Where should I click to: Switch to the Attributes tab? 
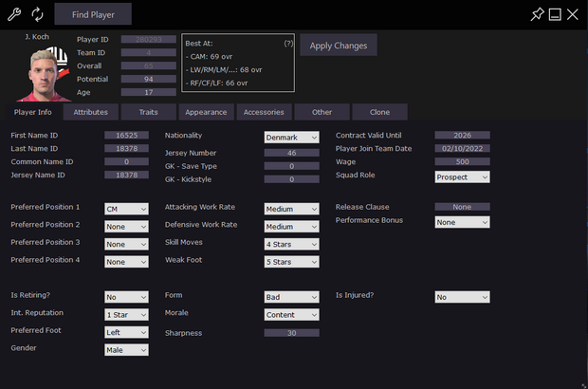click(x=91, y=112)
